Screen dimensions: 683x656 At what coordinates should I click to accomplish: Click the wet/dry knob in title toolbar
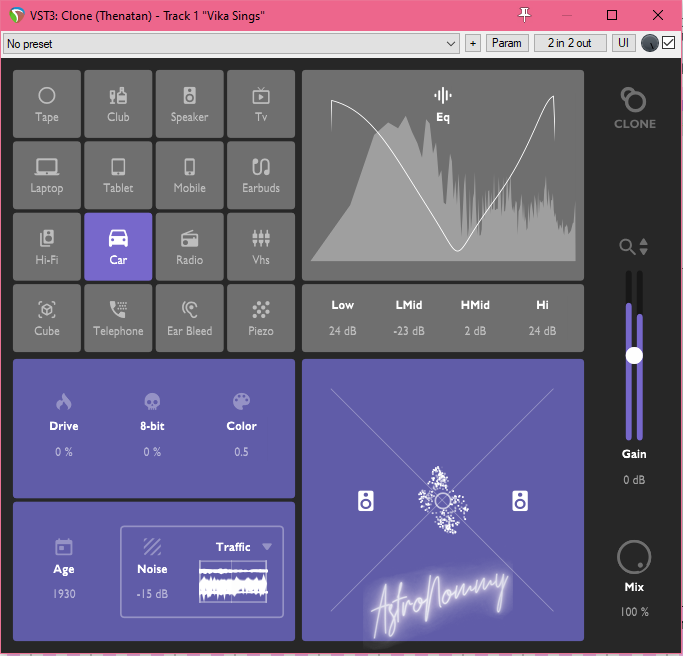click(x=649, y=44)
